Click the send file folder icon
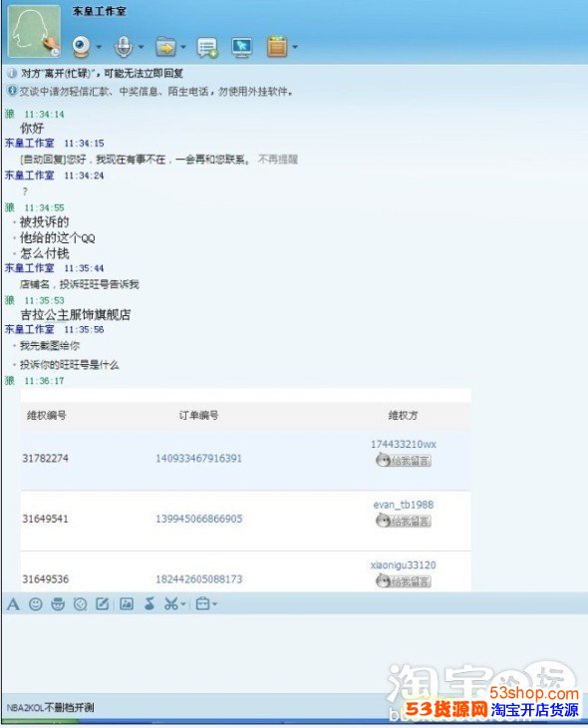 [165, 47]
